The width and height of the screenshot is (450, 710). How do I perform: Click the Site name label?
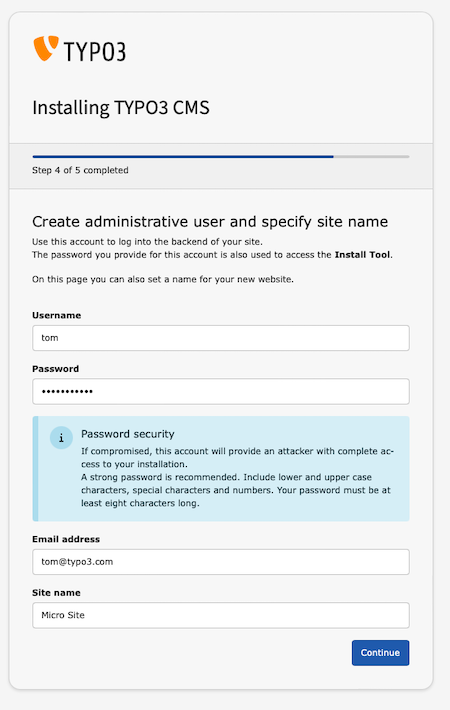(56, 593)
